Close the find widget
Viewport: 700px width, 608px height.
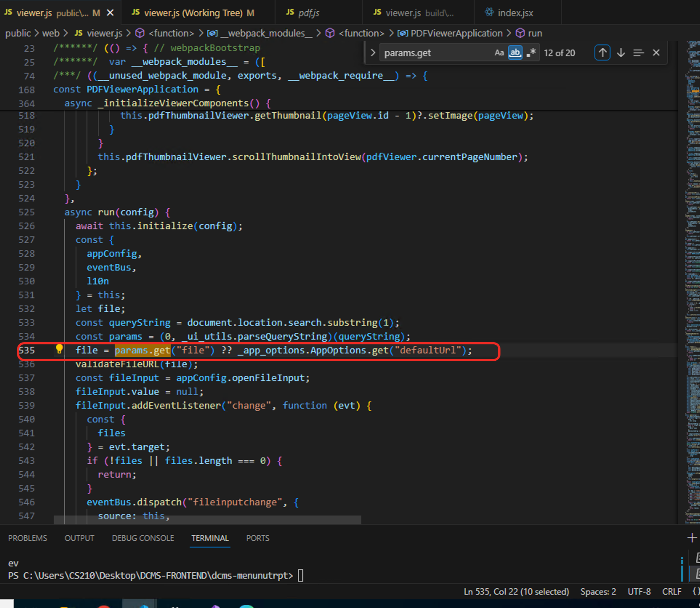click(x=656, y=53)
